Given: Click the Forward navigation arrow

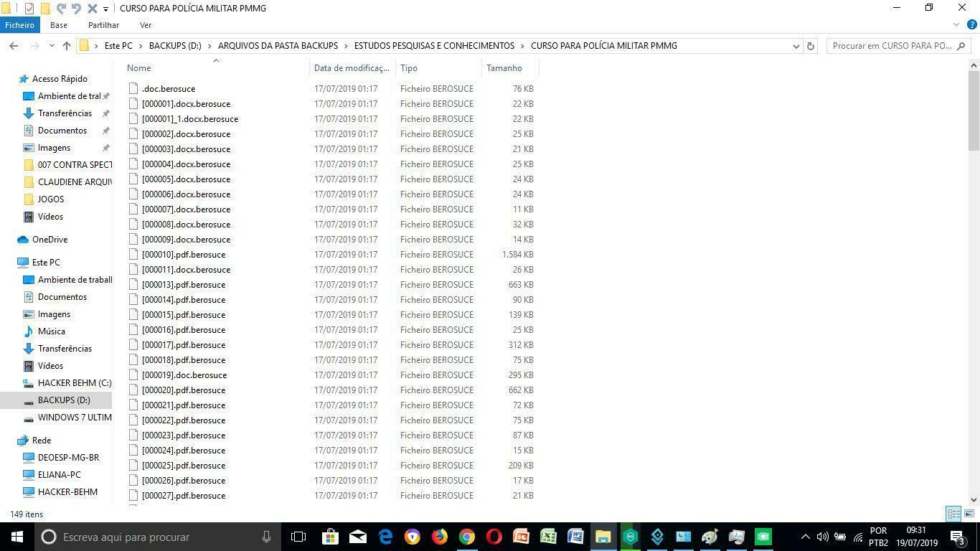Looking at the screenshot, I should coord(34,46).
